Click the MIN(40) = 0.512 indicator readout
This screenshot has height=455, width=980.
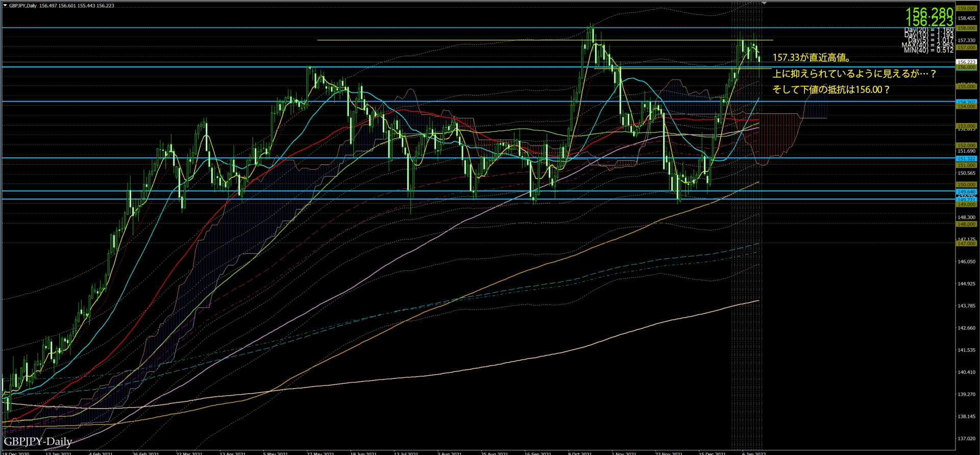click(x=928, y=50)
